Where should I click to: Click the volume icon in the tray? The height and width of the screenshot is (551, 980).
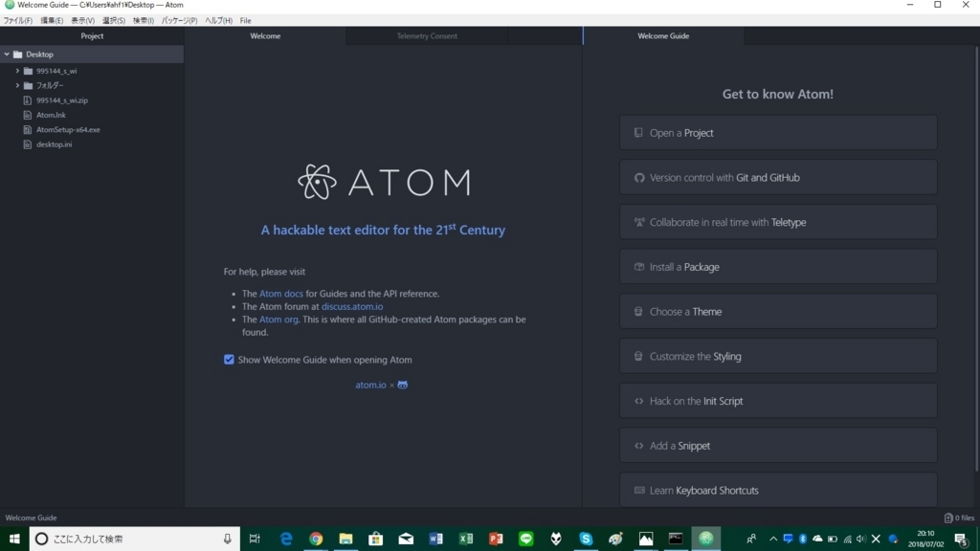tap(861, 539)
